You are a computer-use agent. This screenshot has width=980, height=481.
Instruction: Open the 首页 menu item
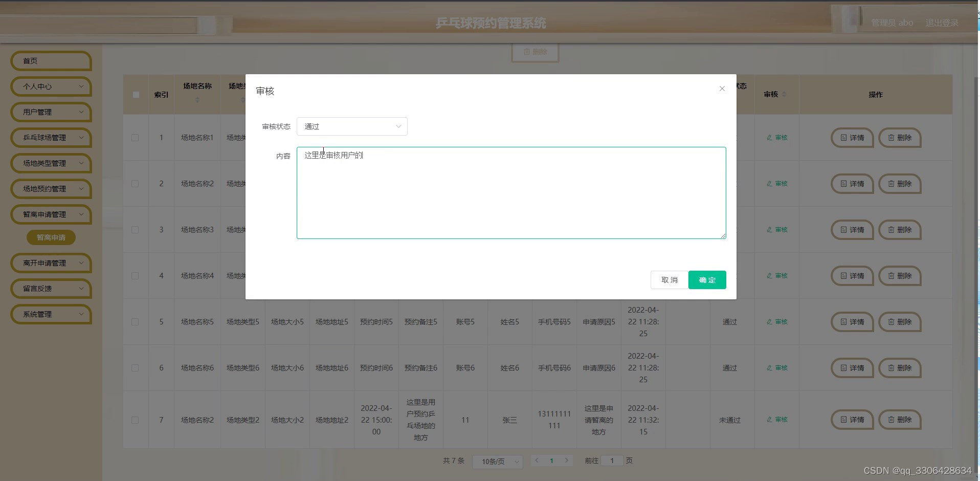51,61
